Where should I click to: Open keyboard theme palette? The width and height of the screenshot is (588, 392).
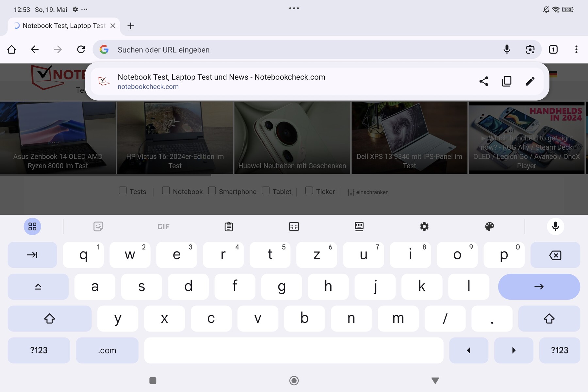pos(489,226)
